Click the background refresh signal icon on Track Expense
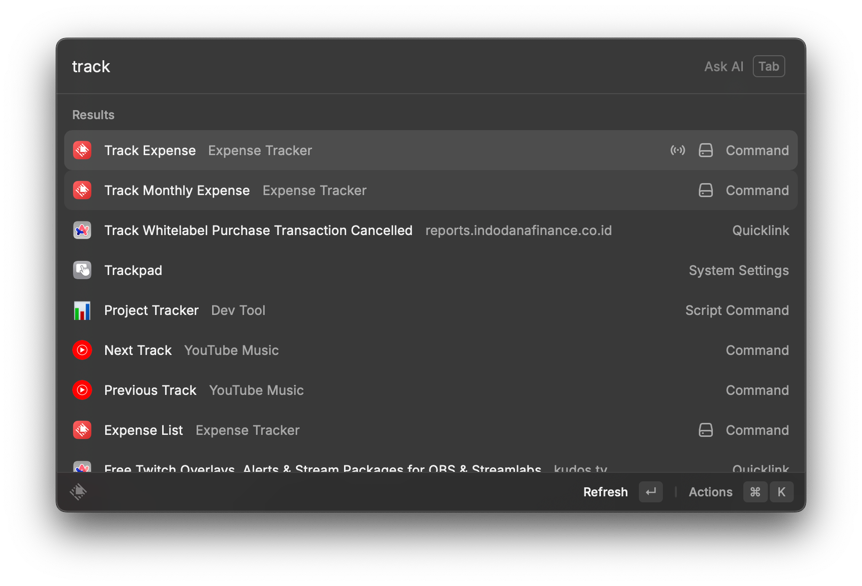This screenshot has height=586, width=862. 677,150
